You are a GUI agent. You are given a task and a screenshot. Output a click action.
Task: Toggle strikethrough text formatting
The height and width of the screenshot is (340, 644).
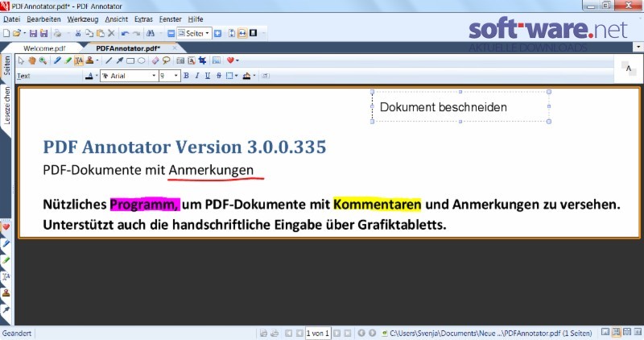pyautogui.click(x=218, y=76)
